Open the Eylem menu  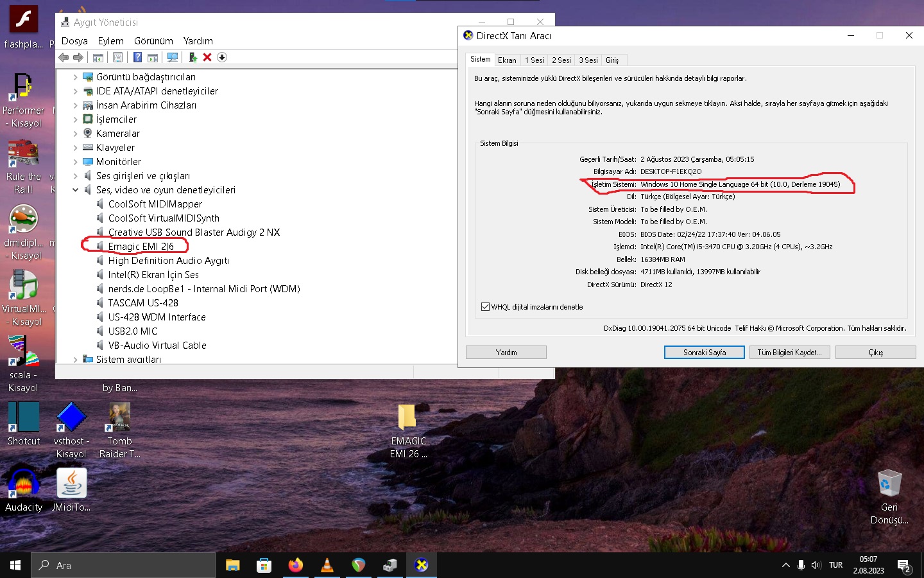click(110, 40)
